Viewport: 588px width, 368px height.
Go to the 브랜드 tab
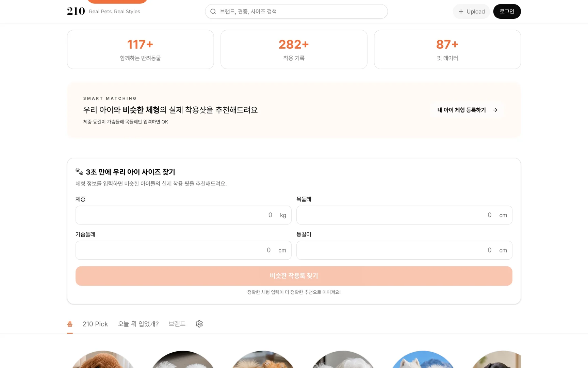click(x=177, y=324)
